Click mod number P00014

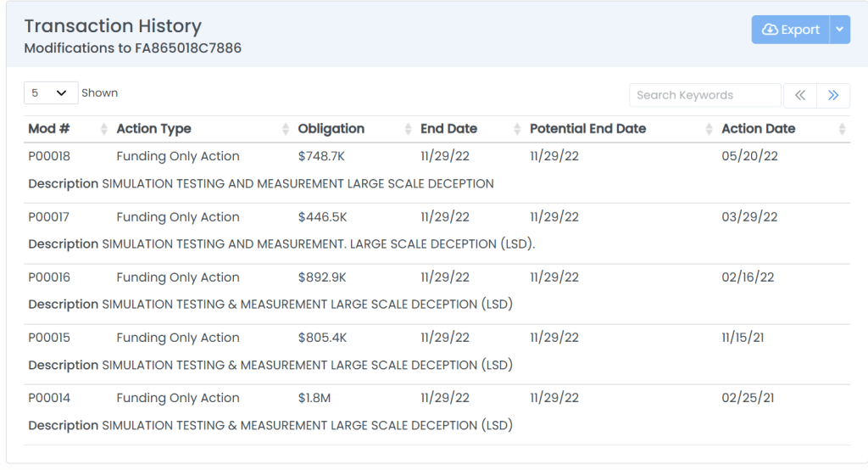49,398
